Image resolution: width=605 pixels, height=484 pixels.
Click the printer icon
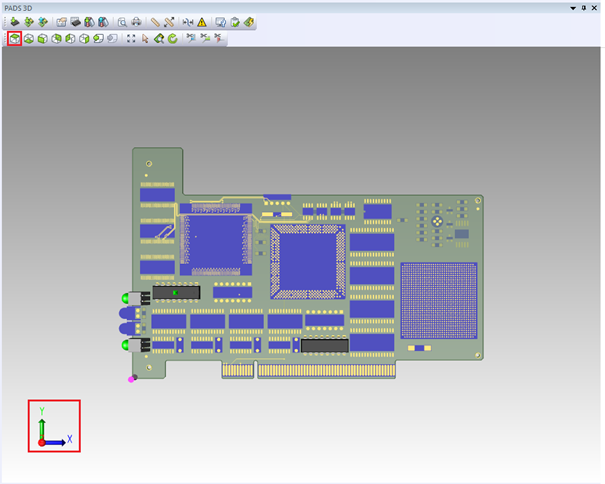136,22
